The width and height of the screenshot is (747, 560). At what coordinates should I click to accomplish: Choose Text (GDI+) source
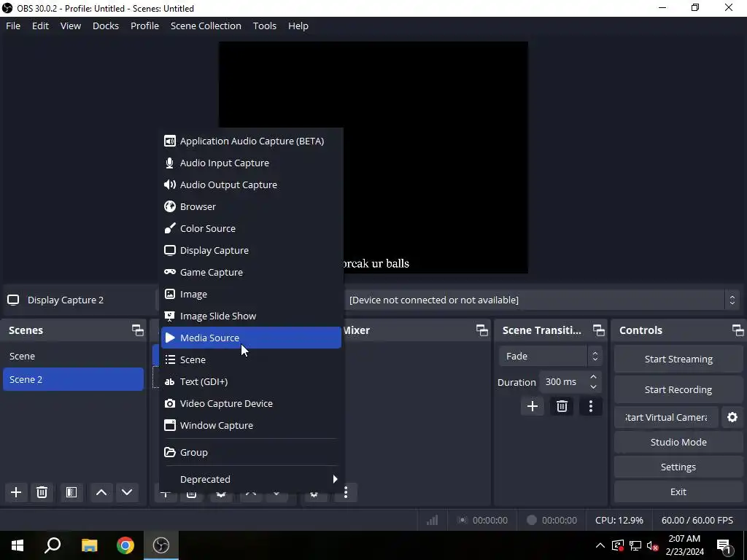click(x=251, y=381)
